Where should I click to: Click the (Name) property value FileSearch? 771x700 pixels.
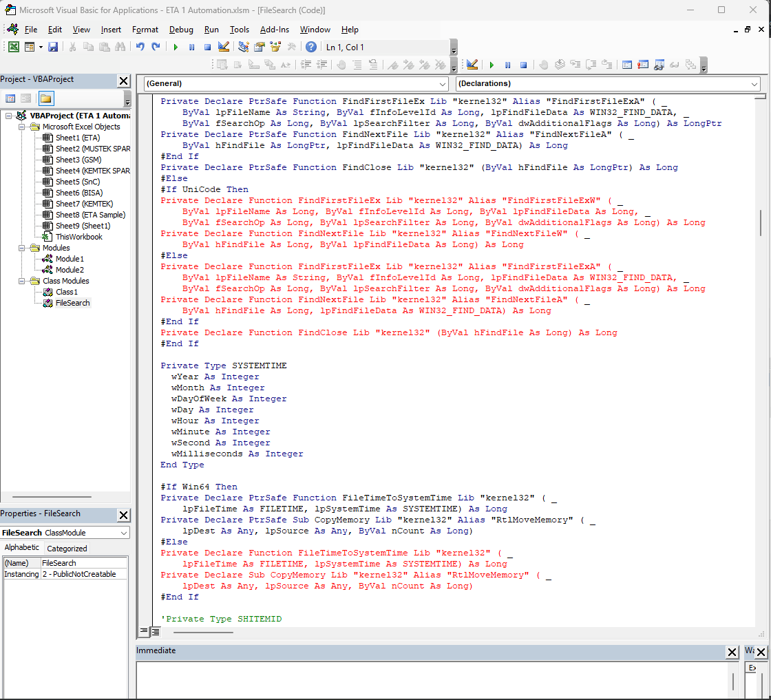click(x=83, y=563)
